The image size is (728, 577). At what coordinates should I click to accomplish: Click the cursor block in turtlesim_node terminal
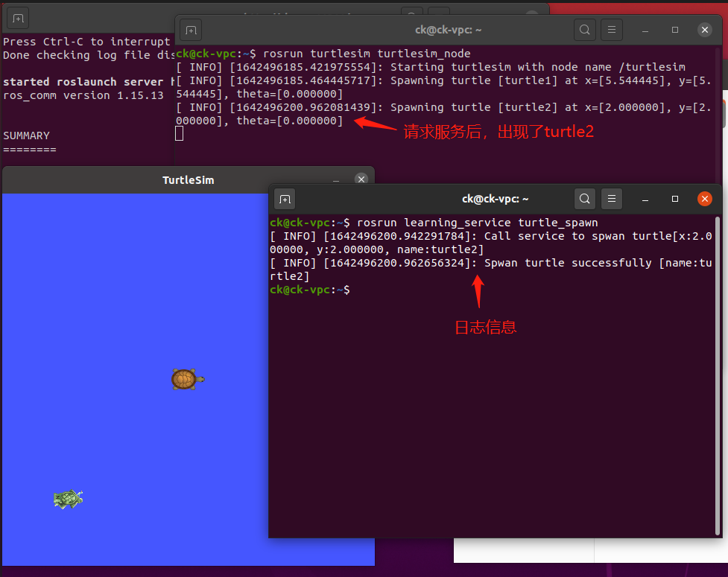click(180, 134)
